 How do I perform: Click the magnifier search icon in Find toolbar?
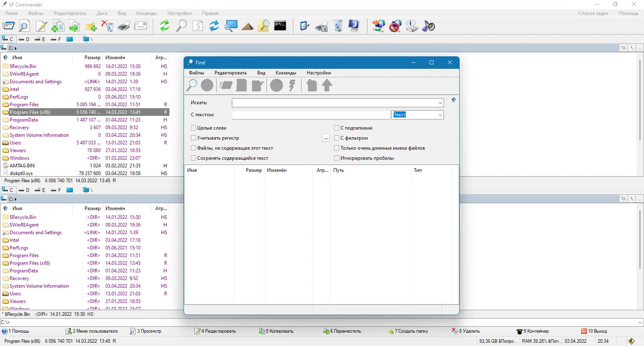[x=192, y=85]
